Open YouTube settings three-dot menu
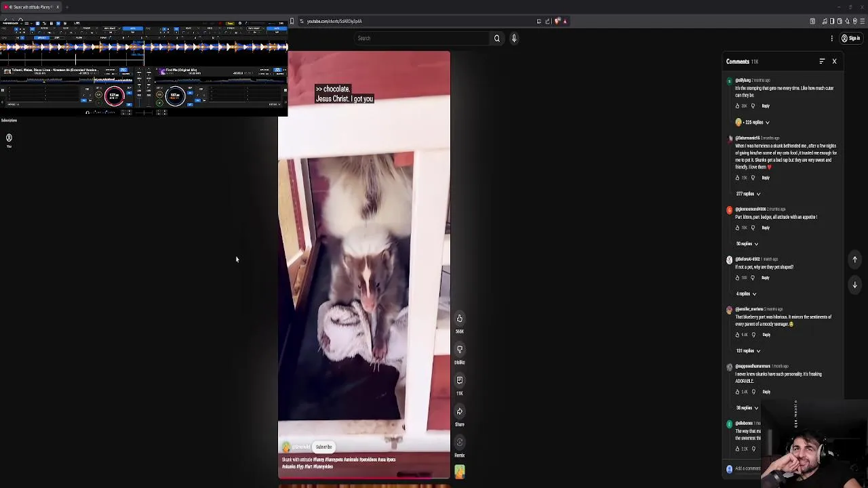This screenshot has width=868, height=488. pyautogui.click(x=832, y=39)
